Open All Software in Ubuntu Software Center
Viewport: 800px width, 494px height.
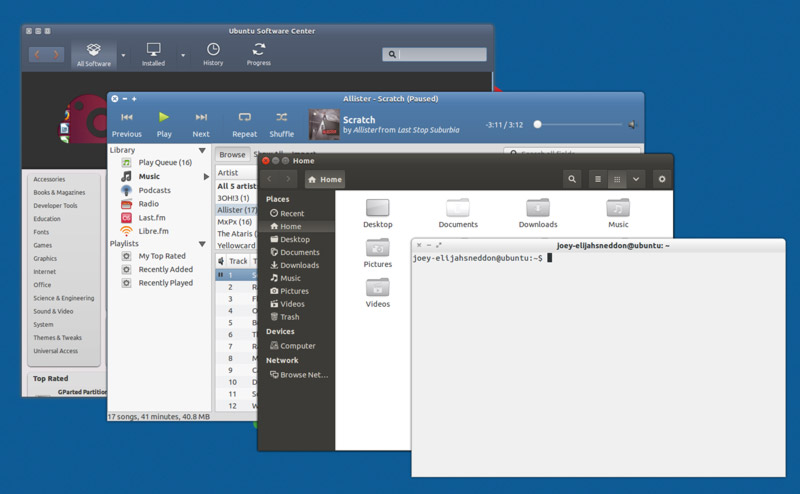[94, 55]
